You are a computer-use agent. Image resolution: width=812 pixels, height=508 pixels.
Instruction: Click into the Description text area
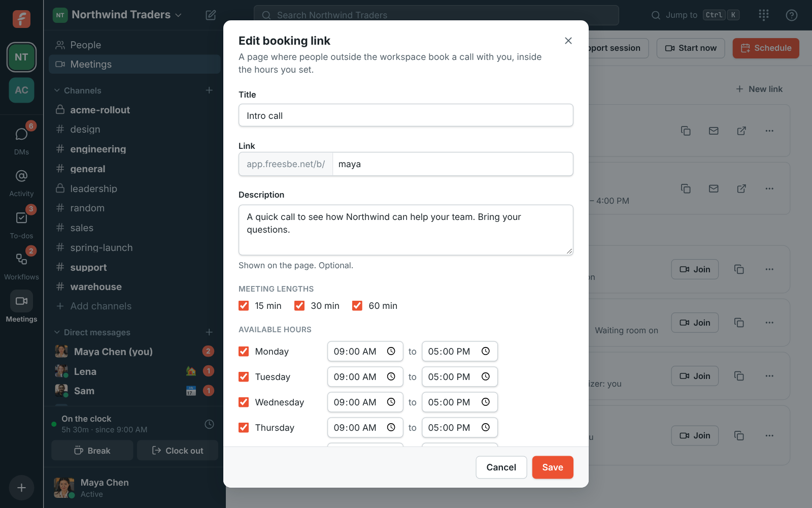click(x=406, y=230)
